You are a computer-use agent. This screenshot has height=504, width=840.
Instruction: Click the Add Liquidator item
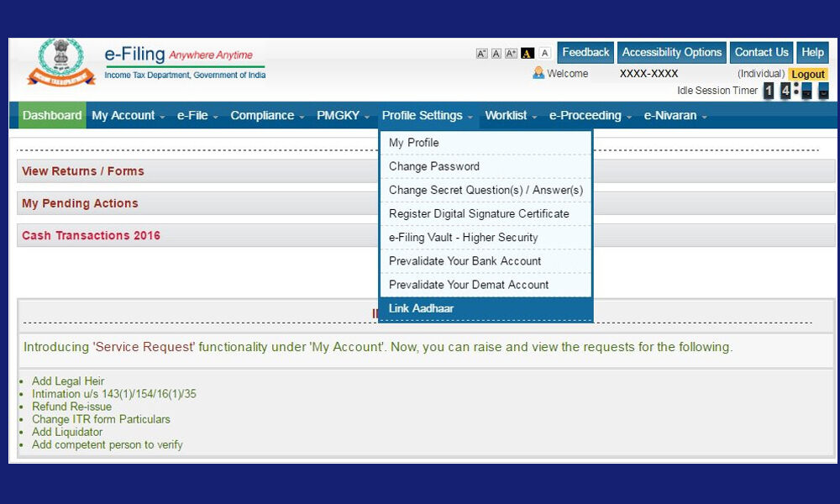click(67, 432)
